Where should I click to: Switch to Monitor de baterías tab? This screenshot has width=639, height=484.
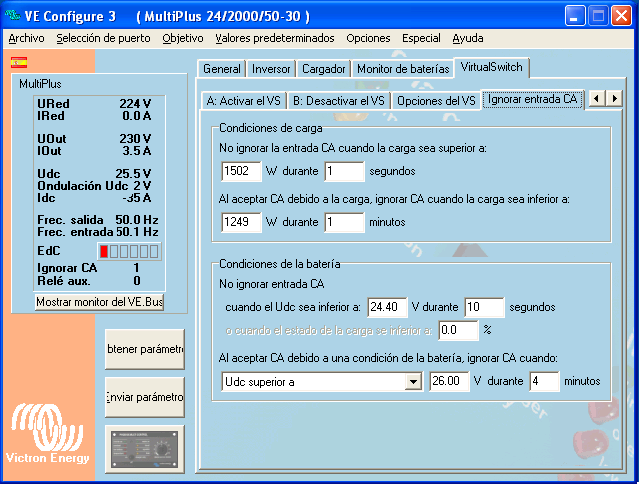coord(403,69)
